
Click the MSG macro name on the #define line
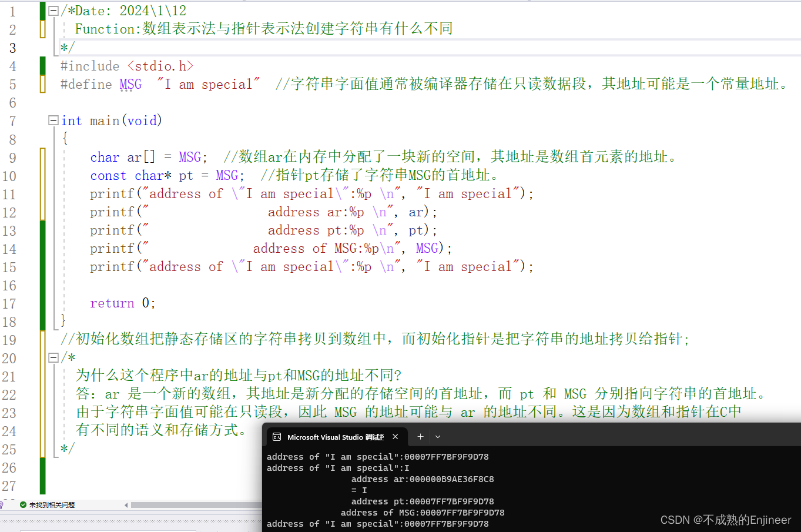(x=130, y=85)
